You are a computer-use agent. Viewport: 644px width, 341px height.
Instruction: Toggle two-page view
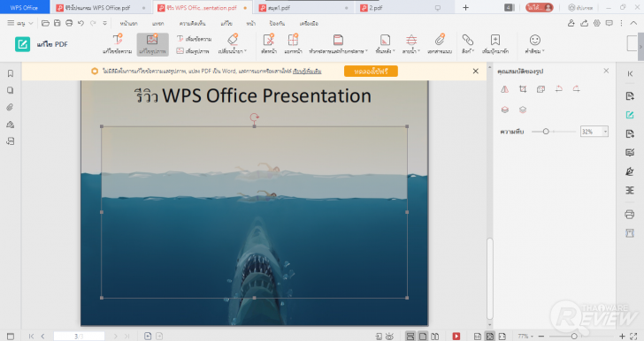click(x=435, y=336)
